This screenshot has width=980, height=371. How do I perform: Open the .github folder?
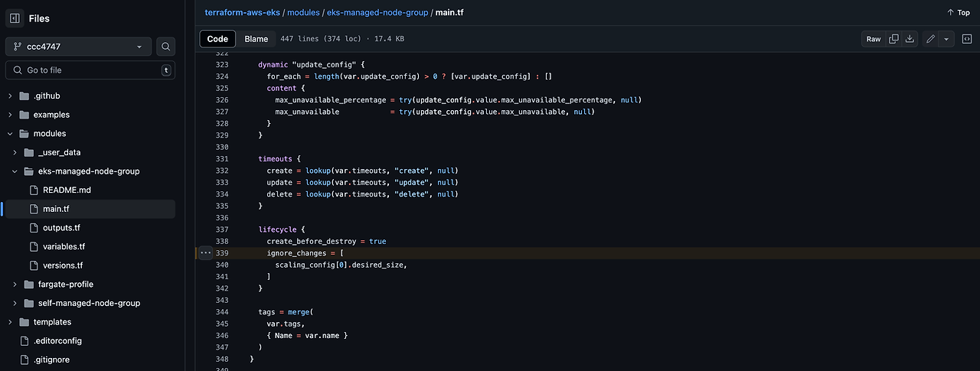pyautogui.click(x=47, y=96)
